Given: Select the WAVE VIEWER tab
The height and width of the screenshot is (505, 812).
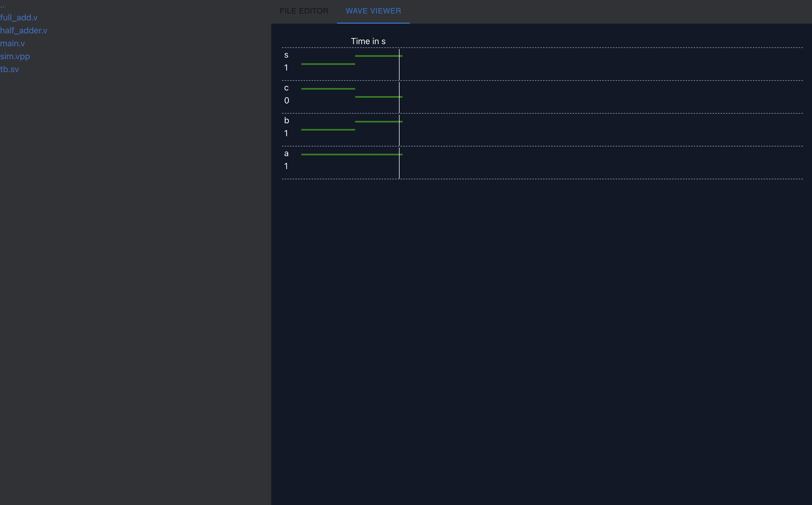Looking at the screenshot, I should (x=373, y=11).
